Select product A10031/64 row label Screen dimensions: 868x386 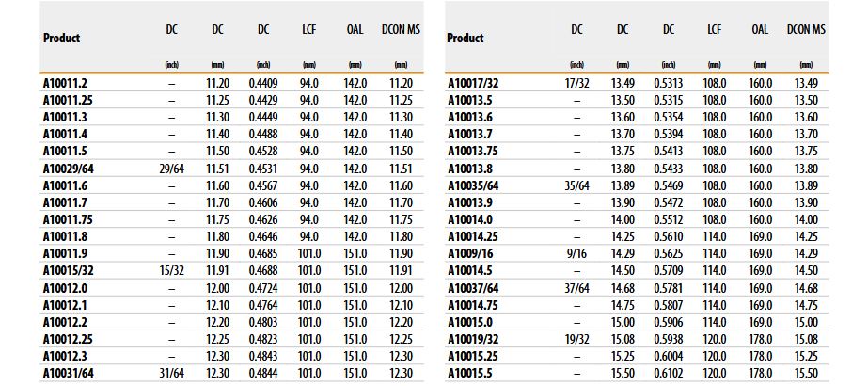(x=70, y=374)
